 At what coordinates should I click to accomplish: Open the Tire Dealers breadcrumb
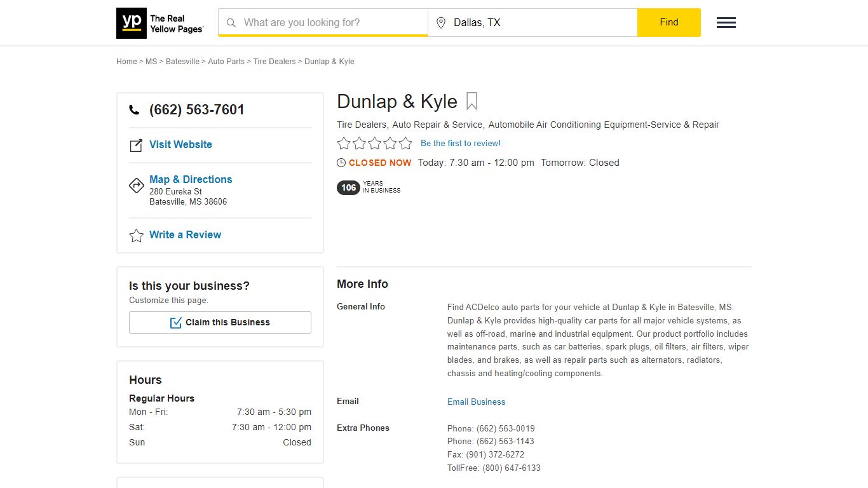tap(275, 62)
